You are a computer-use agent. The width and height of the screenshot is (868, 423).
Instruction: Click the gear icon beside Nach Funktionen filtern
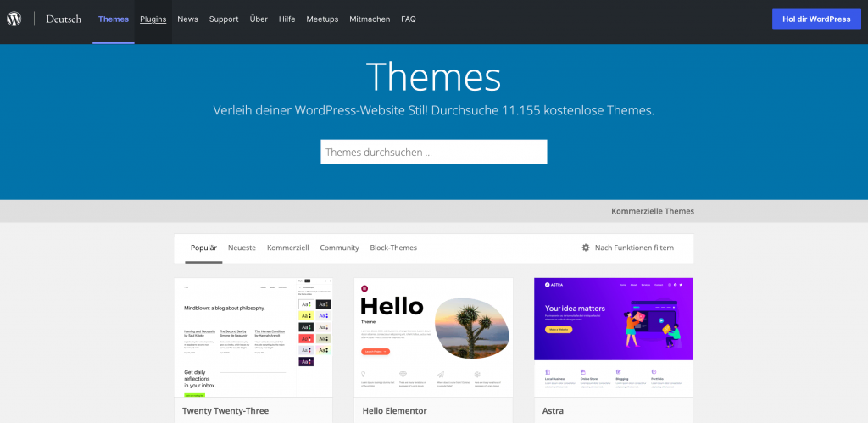(x=586, y=248)
